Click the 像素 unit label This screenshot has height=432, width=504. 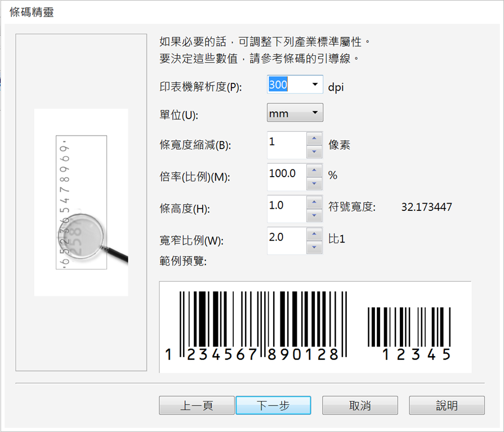(x=339, y=145)
